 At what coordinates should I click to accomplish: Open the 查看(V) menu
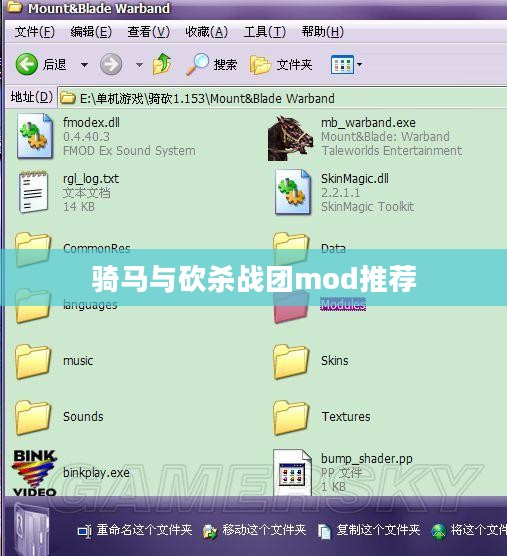(149, 32)
